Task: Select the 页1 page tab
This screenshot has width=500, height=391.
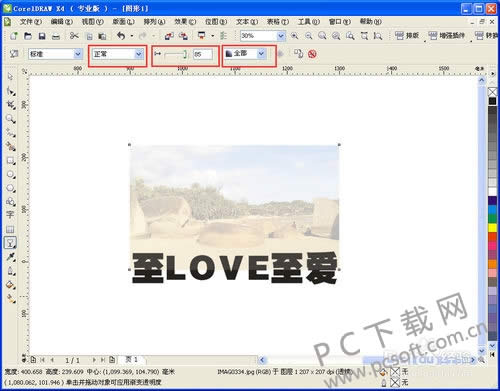Action: pos(132,359)
